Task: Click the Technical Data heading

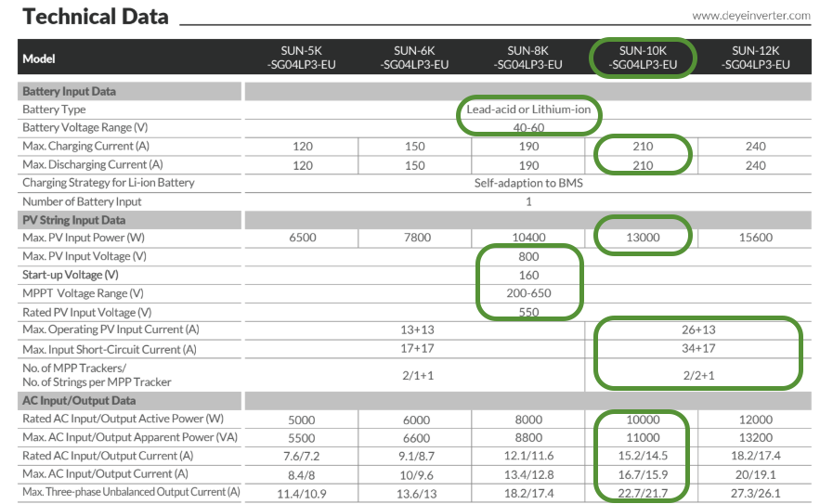Action: pyautogui.click(x=96, y=17)
